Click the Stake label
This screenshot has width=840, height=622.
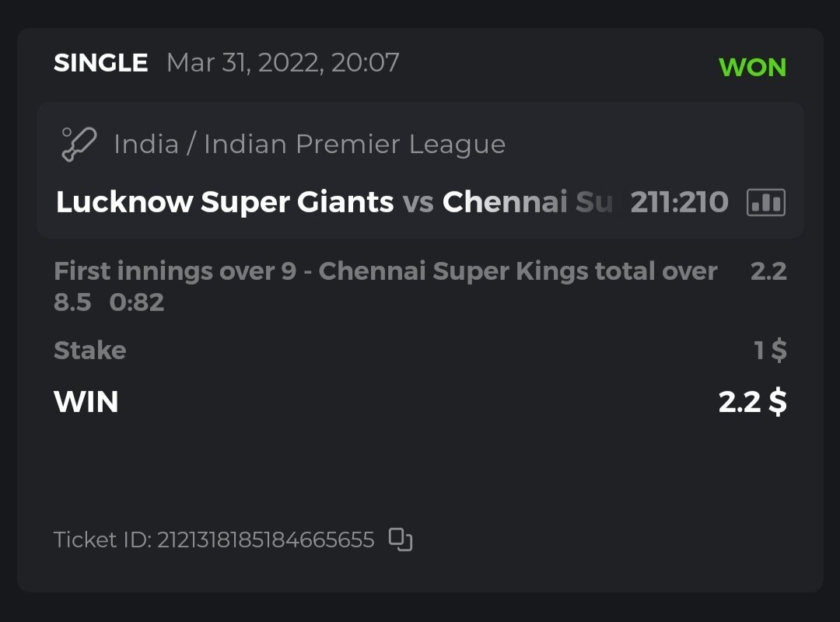89,351
